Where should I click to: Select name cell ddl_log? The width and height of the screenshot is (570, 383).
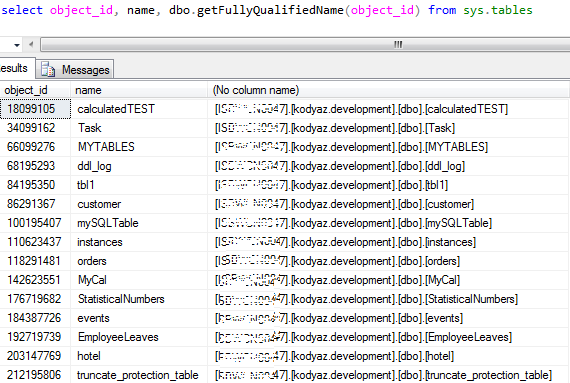click(139, 166)
